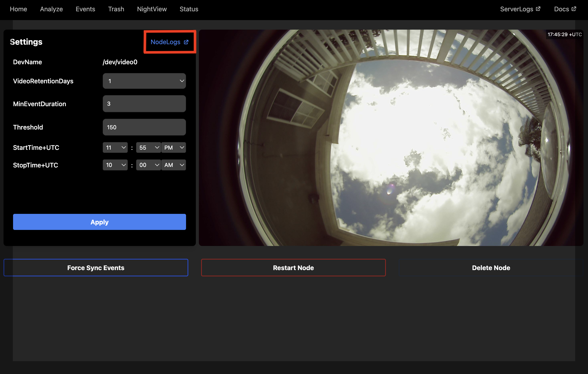Open the StartTime hour dropdown

pos(115,148)
